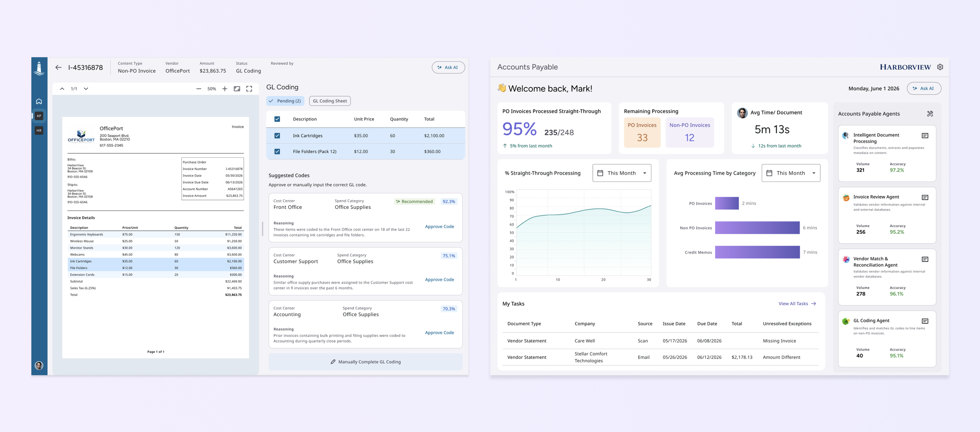Uncheck the Ink Cartridges line item
The image size is (980, 432).
coord(277,136)
